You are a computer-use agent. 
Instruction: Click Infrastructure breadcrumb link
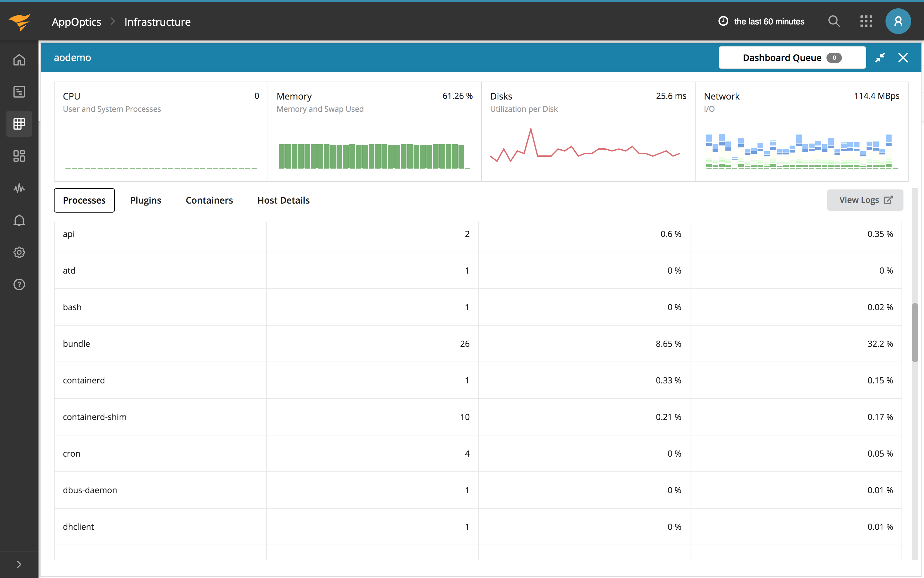(157, 22)
